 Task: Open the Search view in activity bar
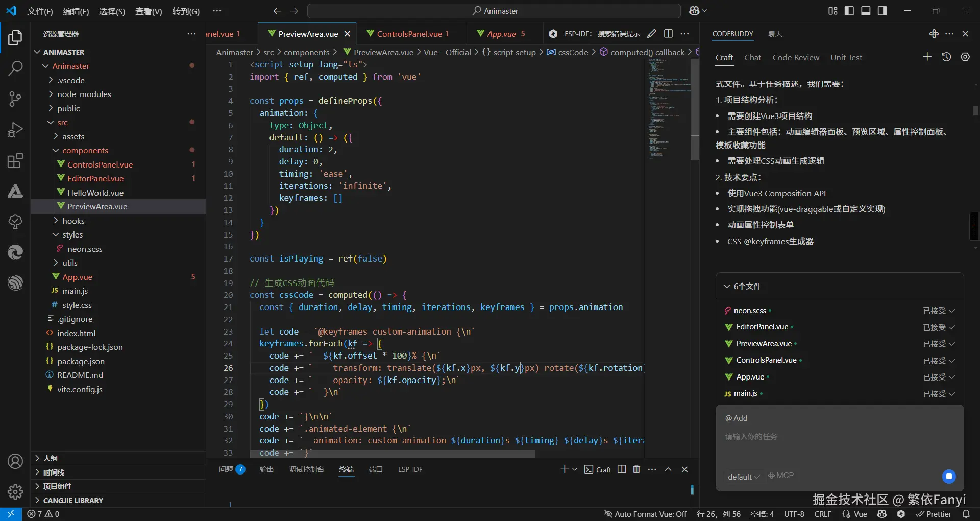click(15, 68)
